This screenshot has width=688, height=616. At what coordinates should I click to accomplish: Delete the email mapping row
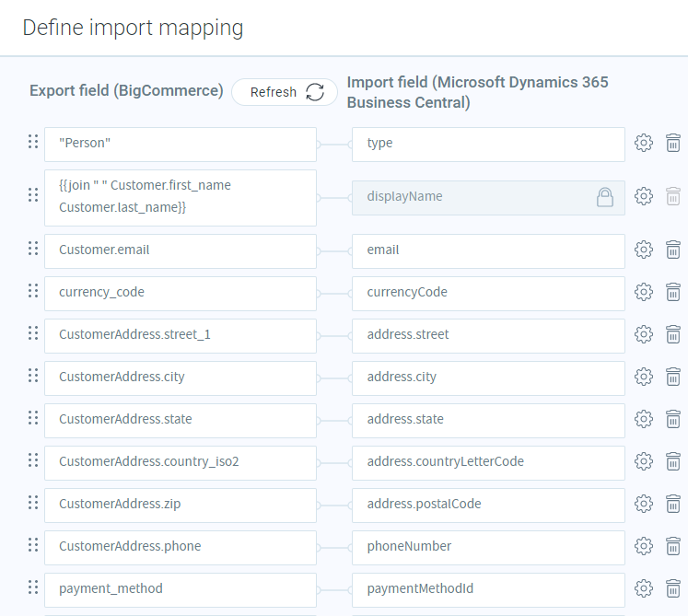(x=673, y=250)
